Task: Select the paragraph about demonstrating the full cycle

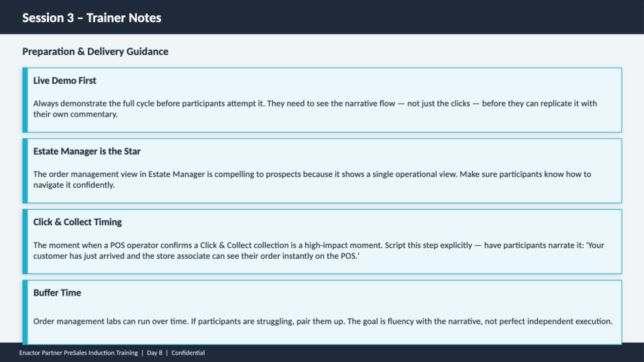Action: point(315,109)
